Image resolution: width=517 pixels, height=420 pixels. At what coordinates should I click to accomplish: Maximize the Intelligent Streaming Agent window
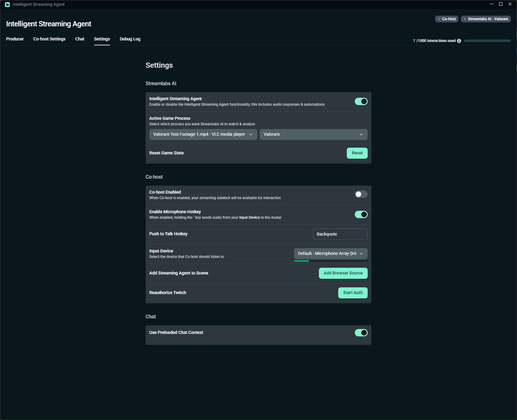pos(501,4)
